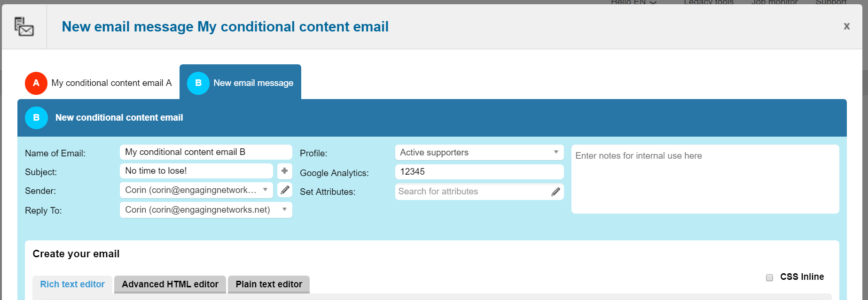
Task: Close the New email message dialog
Action: pos(846,26)
